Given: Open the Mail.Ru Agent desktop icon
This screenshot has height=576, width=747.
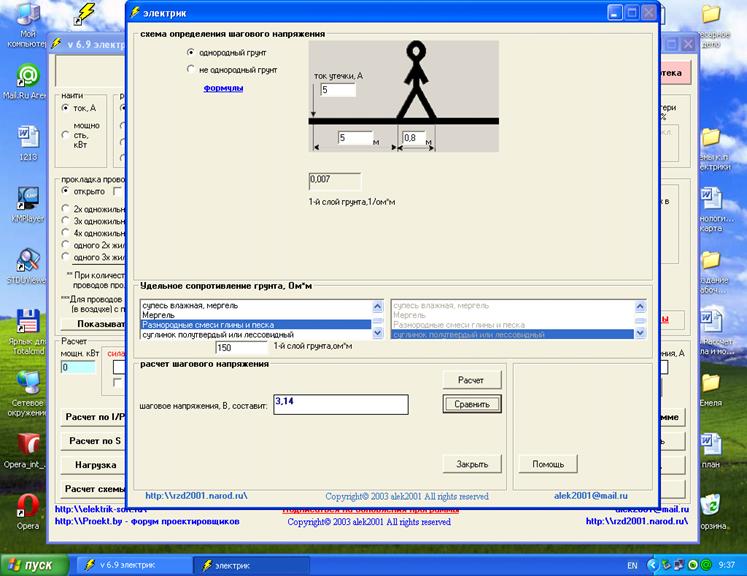Looking at the screenshot, I should point(28,78).
